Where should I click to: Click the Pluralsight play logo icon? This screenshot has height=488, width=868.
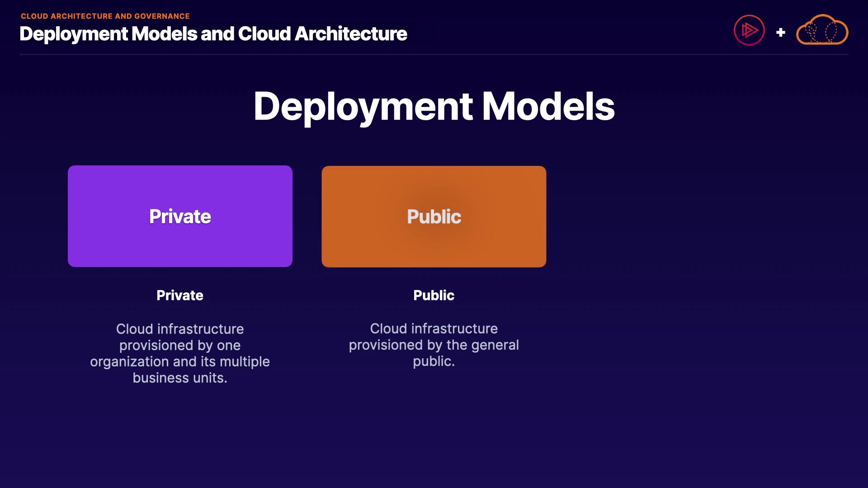pyautogui.click(x=749, y=30)
